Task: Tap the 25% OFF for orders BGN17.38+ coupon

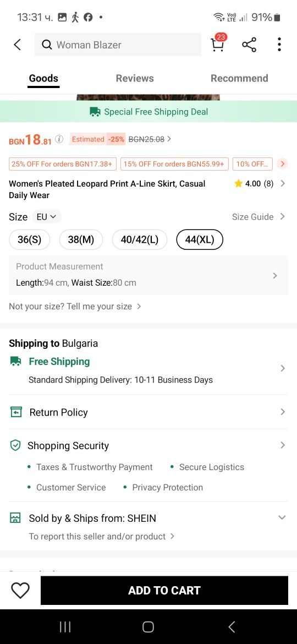Action: [x=62, y=164]
